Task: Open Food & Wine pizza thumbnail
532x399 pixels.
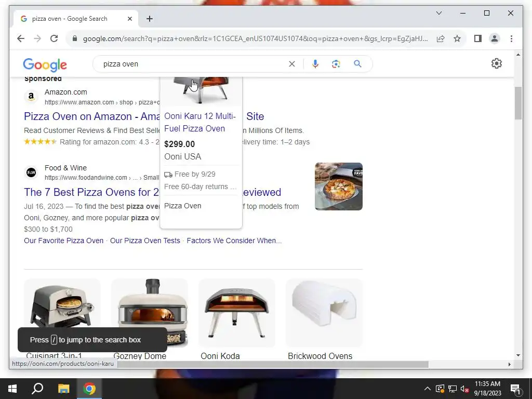Action: click(339, 187)
